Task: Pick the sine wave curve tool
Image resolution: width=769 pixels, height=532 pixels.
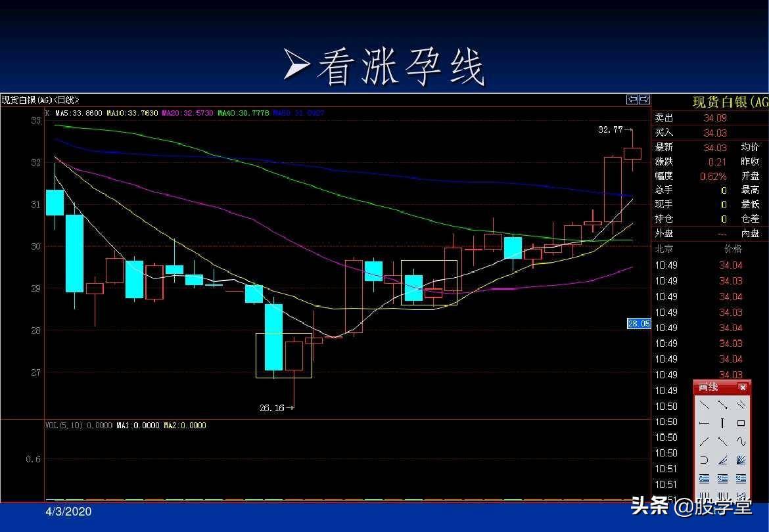Action: tap(741, 441)
